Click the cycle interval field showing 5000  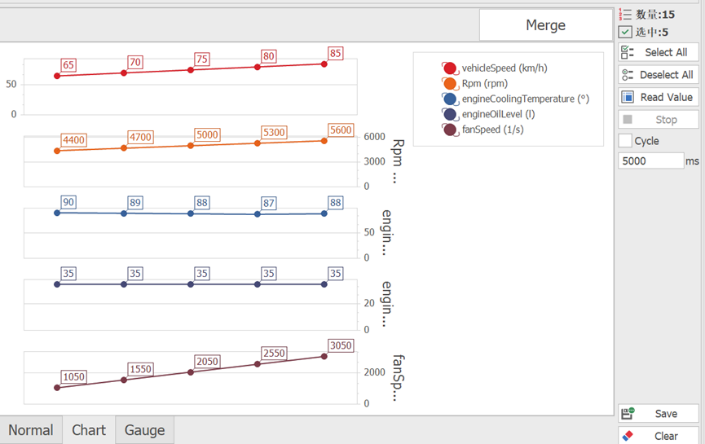[651, 161]
